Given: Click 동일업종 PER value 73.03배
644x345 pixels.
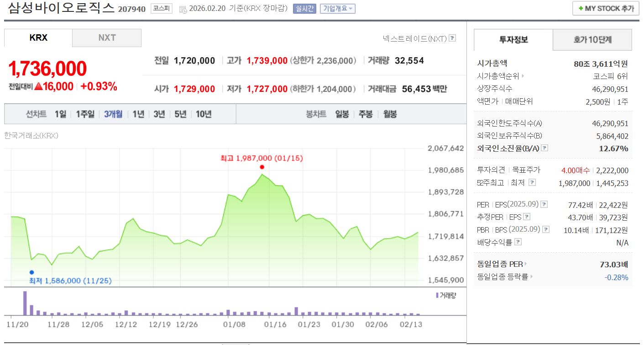Looking at the screenshot, I should [614, 265].
